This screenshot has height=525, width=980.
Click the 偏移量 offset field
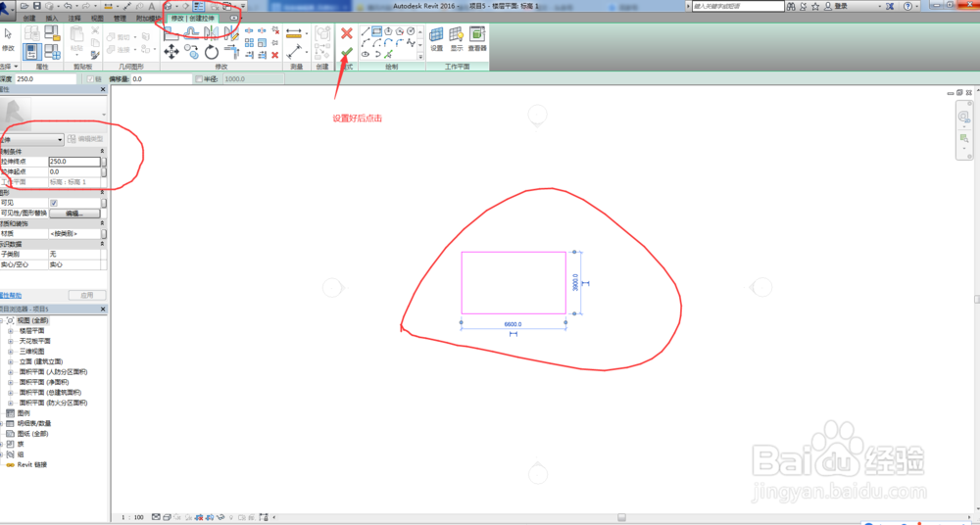pyautogui.click(x=162, y=79)
